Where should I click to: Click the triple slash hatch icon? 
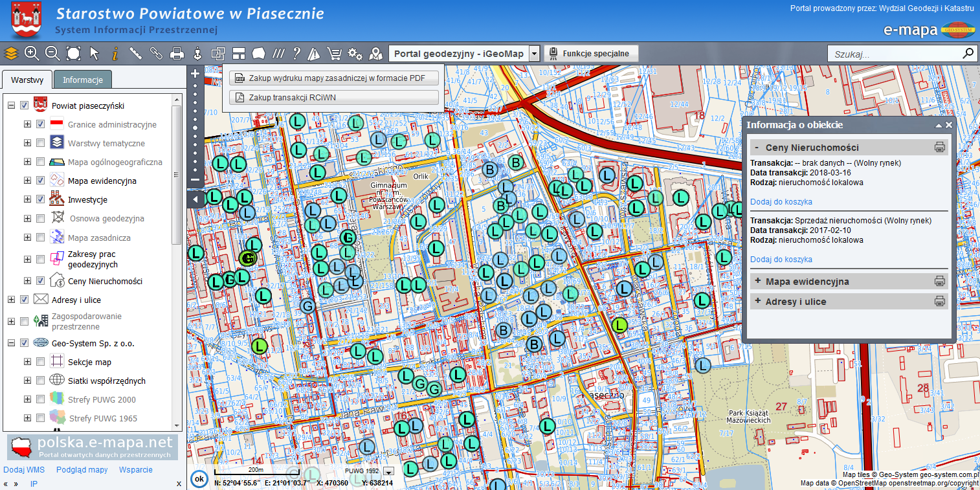[x=278, y=53]
